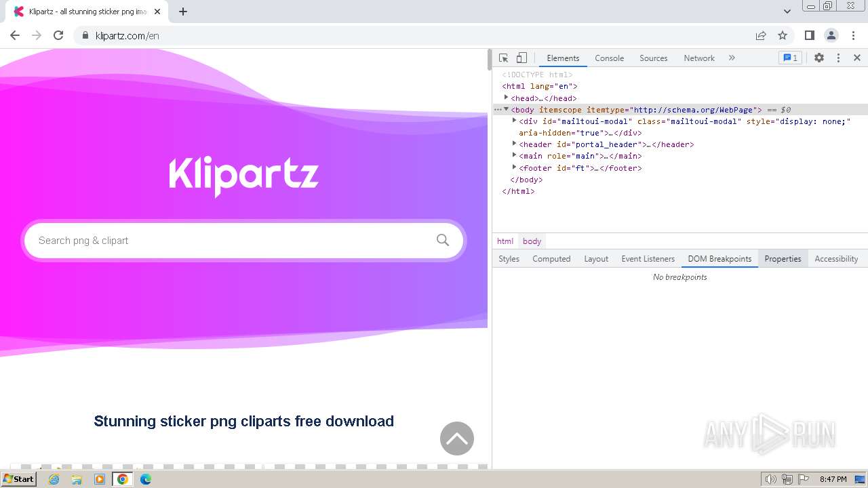Click the volume speaker tray icon

771,479
